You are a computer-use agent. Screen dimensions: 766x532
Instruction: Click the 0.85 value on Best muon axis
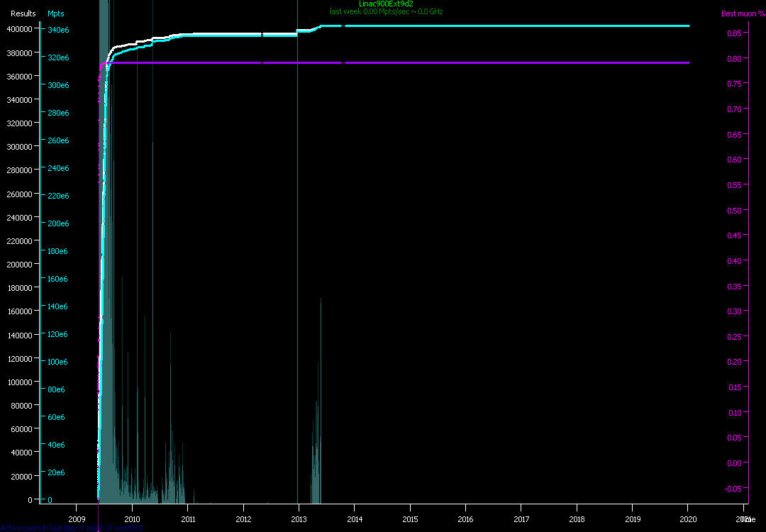tap(734, 33)
